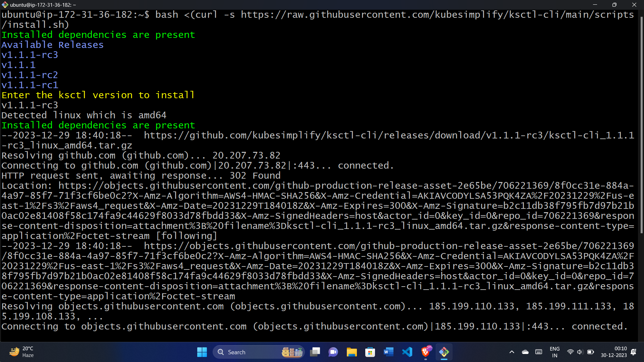Image resolution: width=644 pixels, height=362 pixels.
Task: Open the OneDrive cloud tray icon
Action: [525, 352]
